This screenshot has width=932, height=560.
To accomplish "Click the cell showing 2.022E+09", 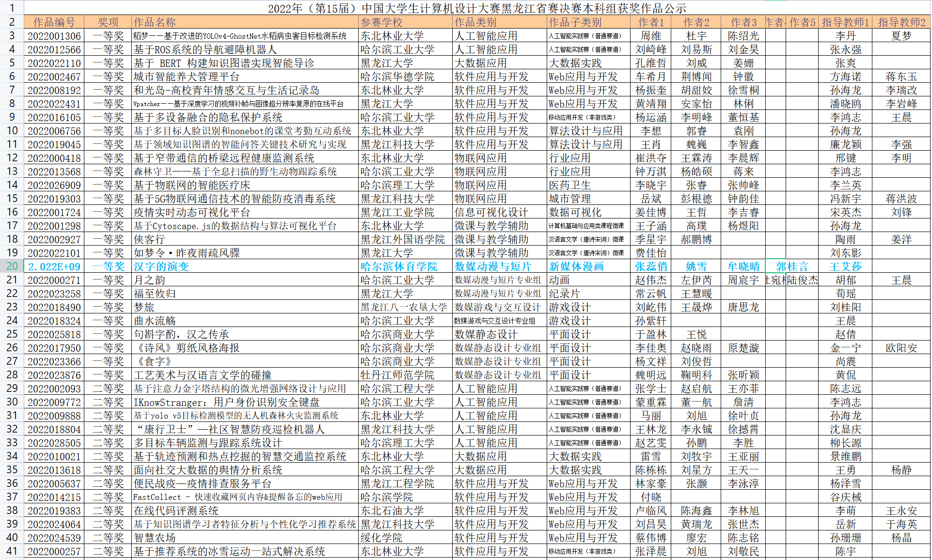I will tap(54, 266).
